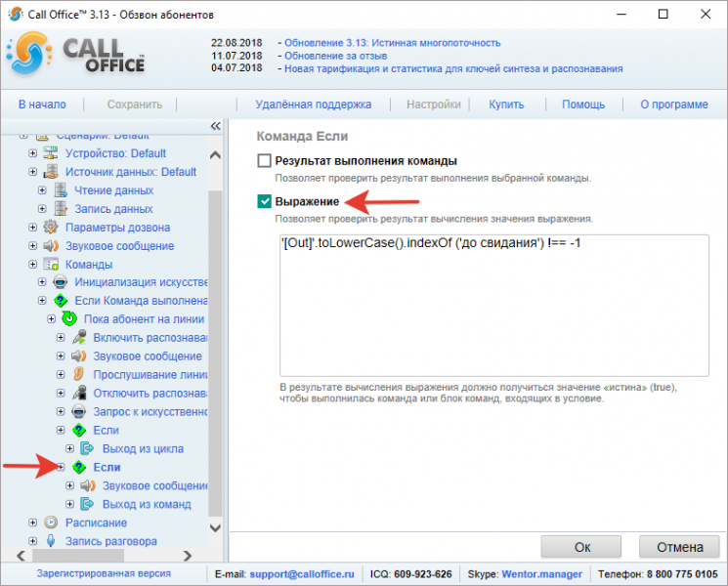Select the bold Если tree item
The width and height of the screenshot is (728, 586).
[107, 467]
